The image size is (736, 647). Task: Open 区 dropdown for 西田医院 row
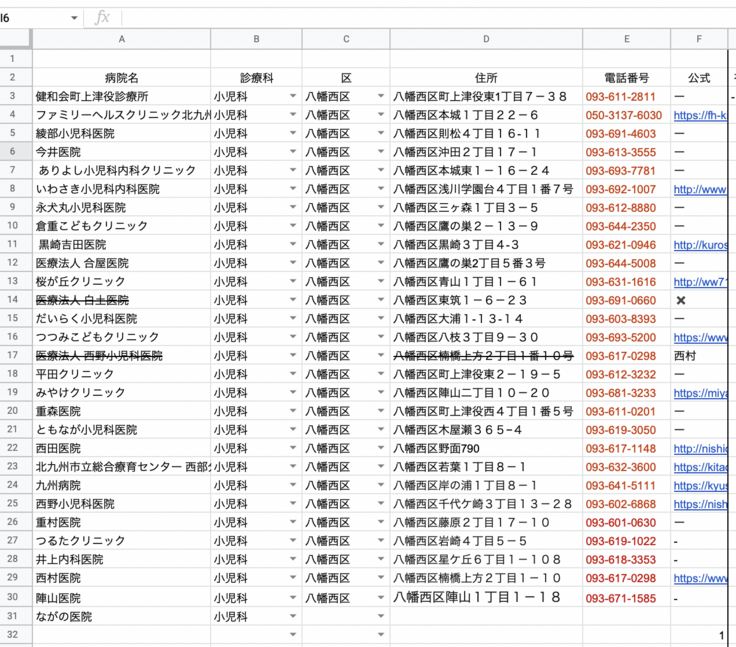tap(381, 448)
